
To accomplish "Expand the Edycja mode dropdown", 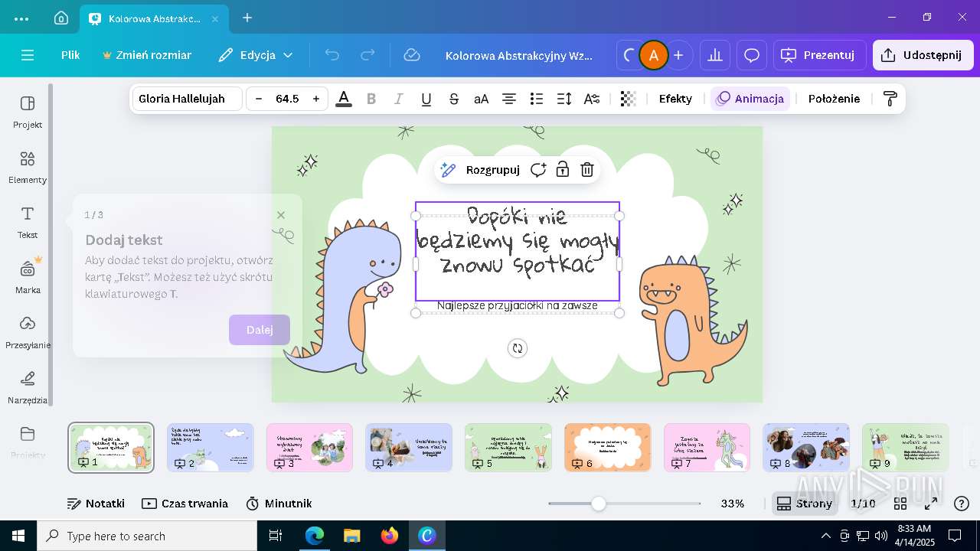I will [256, 55].
